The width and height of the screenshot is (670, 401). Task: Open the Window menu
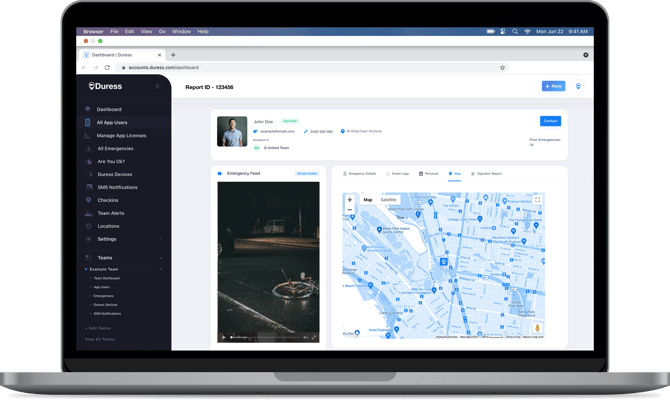point(181,31)
